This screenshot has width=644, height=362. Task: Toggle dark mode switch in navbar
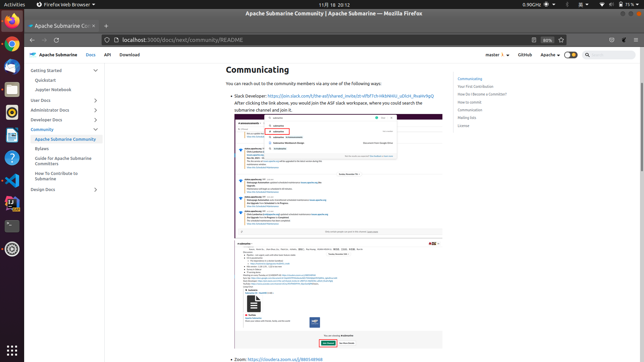point(571,55)
